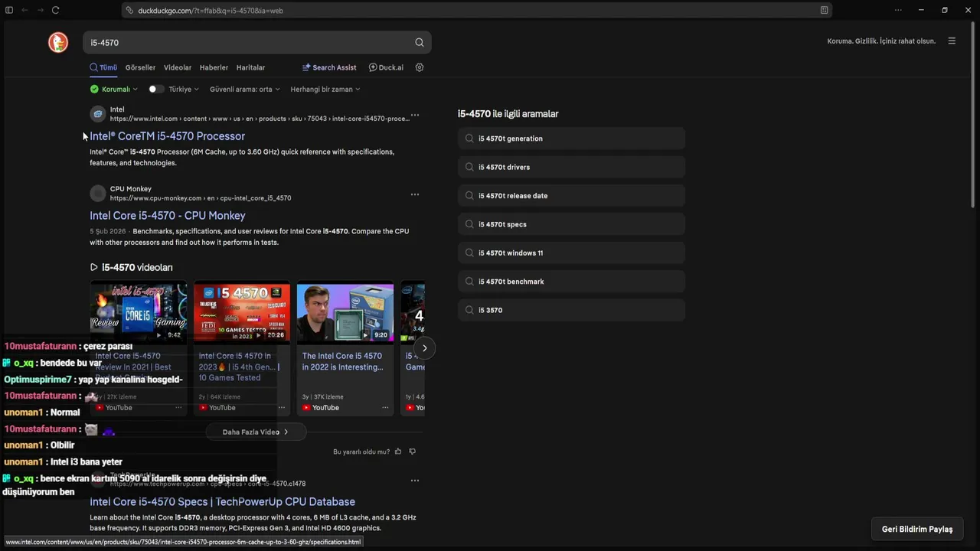Click the Intel result URL breadcrumb
Viewport: 980px width, 551px height.
tap(260, 119)
